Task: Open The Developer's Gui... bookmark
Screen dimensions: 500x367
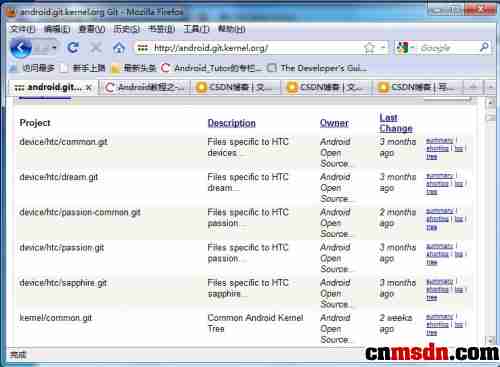Action: [317, 68]
